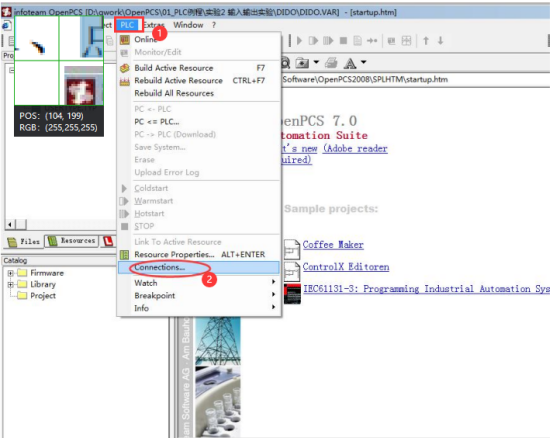Open dropdown arrow beside favorites folder icon
Screen dimensions: 554x438
pos(316,63)
